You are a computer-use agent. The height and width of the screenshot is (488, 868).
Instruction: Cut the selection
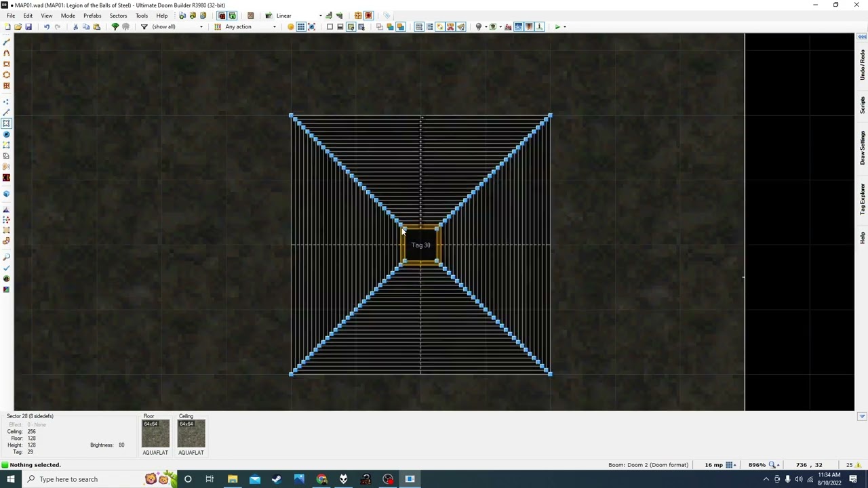[75, 26]
